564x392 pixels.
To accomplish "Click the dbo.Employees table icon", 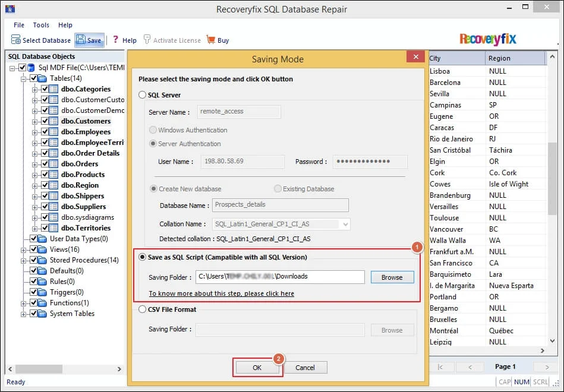I will [x=53, y=132].
